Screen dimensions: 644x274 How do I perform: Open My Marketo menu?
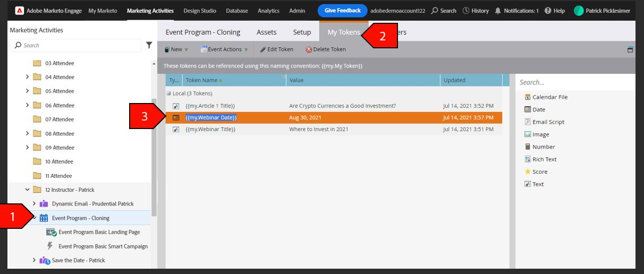point(103,11)
